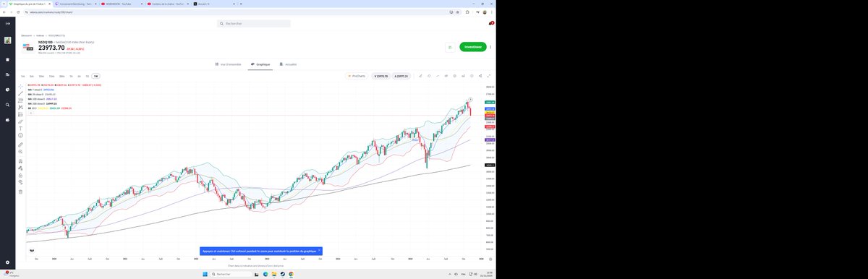Open the notifications bell icon
Image resolution: width=868 pixels, height=279 pixels.
click(491, 24)
